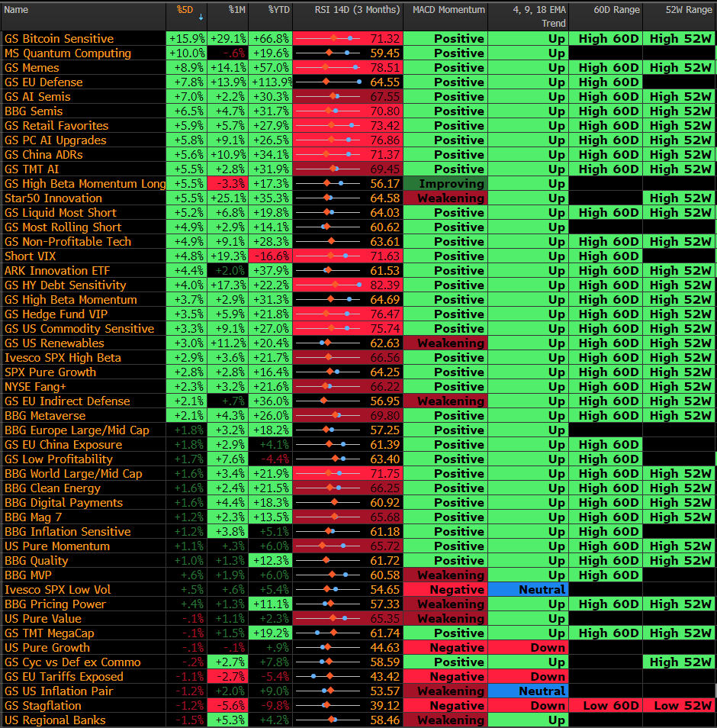The height and width of the screenshot is (728, 717).
Task: Click the +66.8% YTD cell for GS Bitcoin Sensitive
Action: coord(271,38)
